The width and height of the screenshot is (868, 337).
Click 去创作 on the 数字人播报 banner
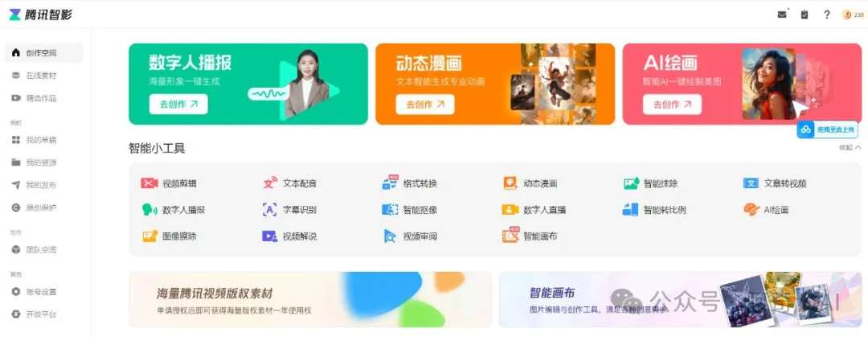click(x=178, y=105)
